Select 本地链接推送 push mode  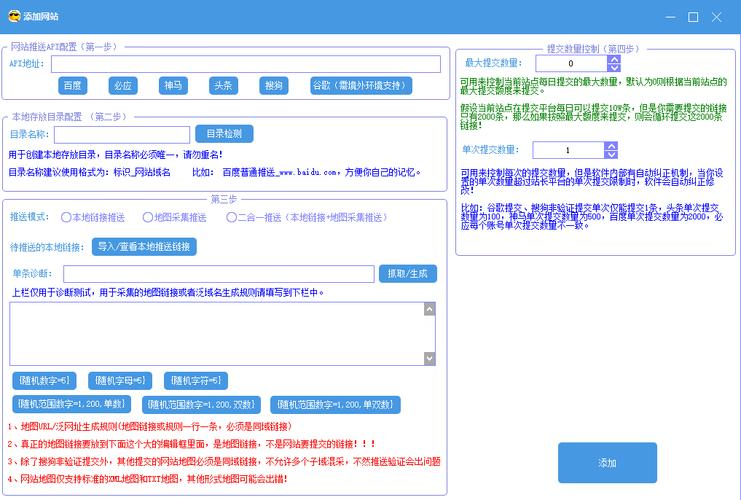[x=67, y=217]
